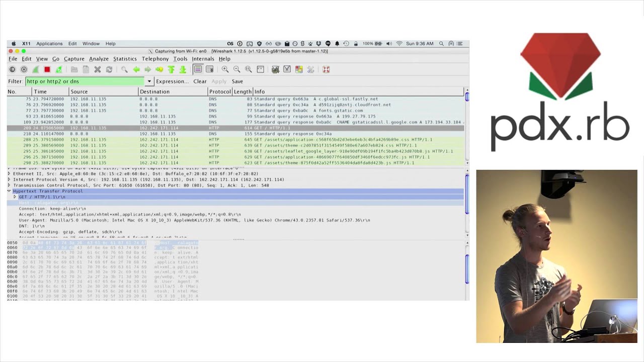
Task: Close this capture file via X icon
Action: [98, 69]
